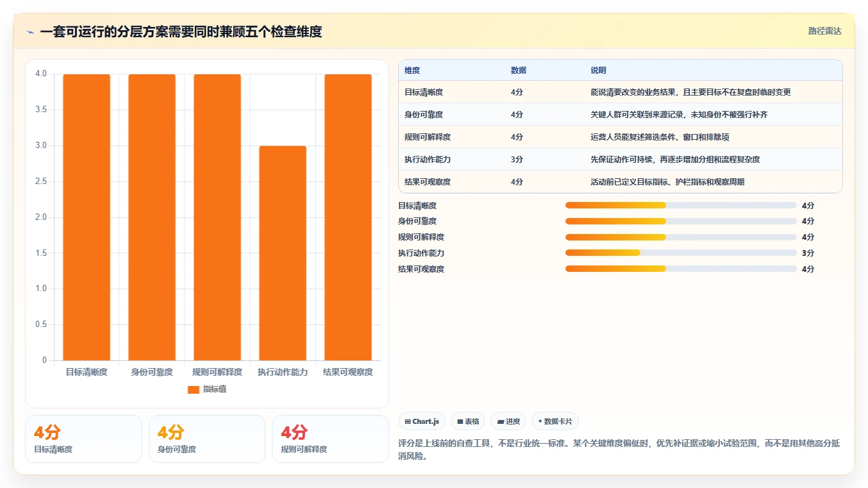
Task: Select the Chart.js tag chip
Action: [x=422, y=421]
